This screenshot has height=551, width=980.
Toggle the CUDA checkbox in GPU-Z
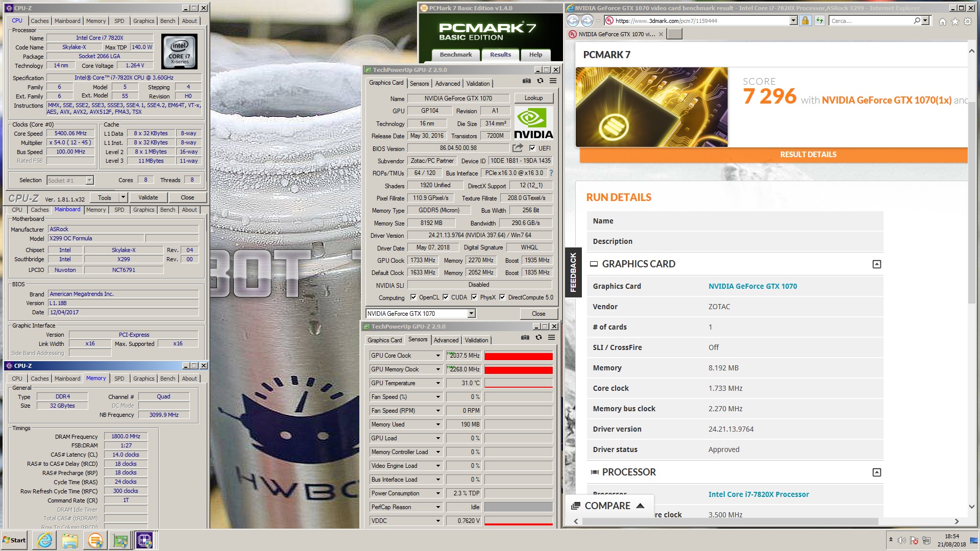pos(446,297)
